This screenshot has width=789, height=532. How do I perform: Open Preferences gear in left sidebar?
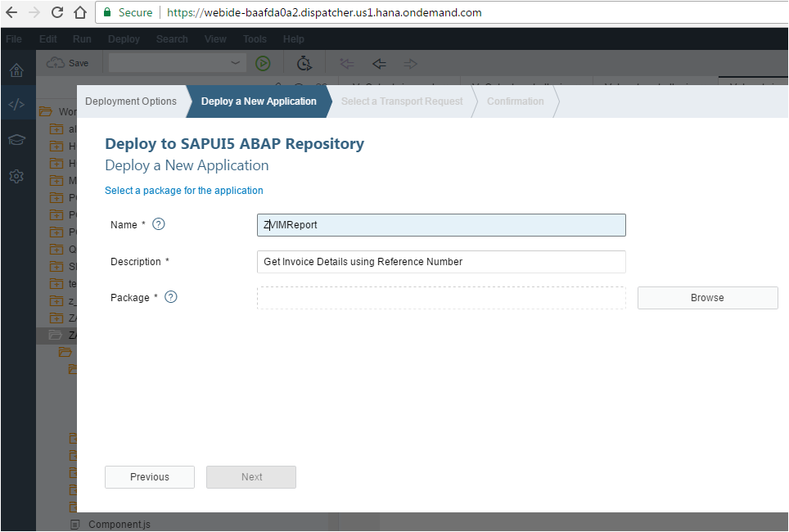tap(16, 176)
